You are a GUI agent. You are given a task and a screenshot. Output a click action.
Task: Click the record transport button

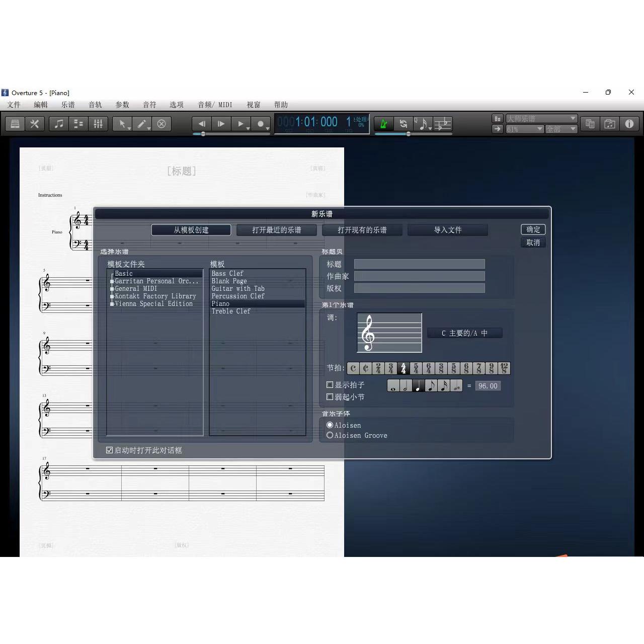(261, 124)
